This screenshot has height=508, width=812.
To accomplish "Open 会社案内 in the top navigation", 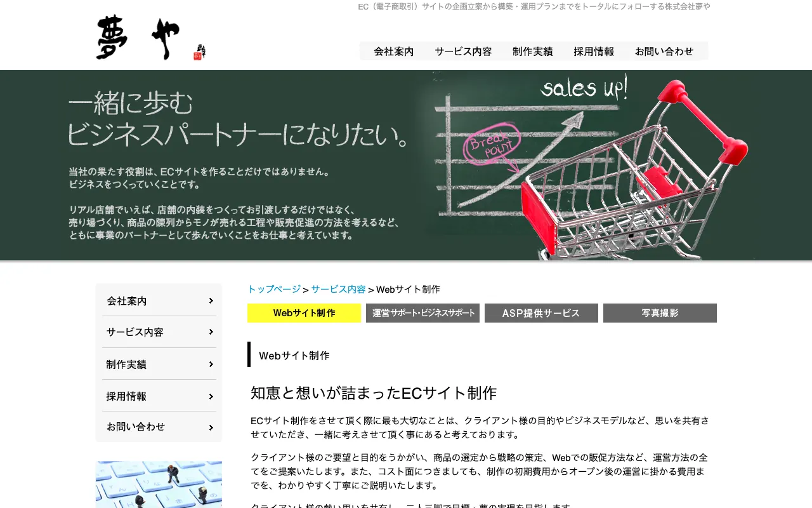I will pyautogui.click(x=394, y=51).
